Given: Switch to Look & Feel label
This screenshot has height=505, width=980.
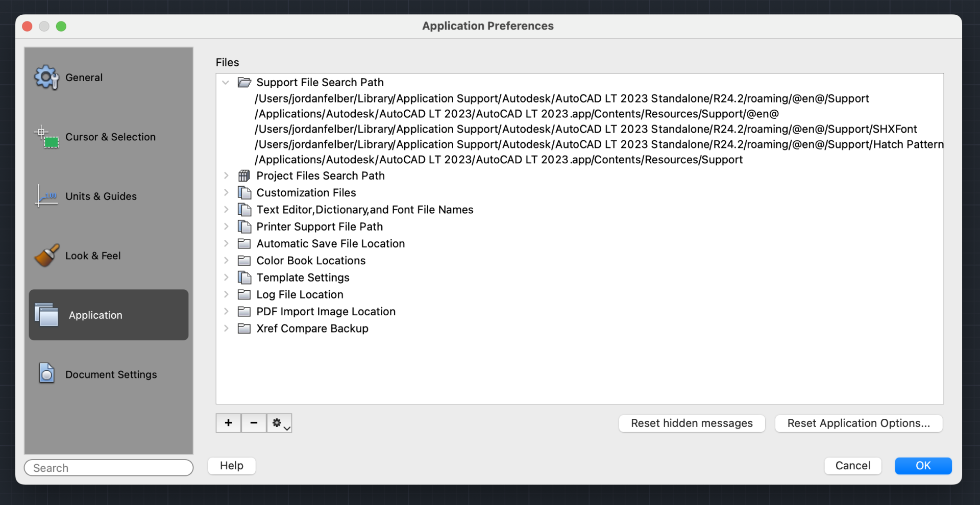Looking at the screenshot, I should 93,256.
